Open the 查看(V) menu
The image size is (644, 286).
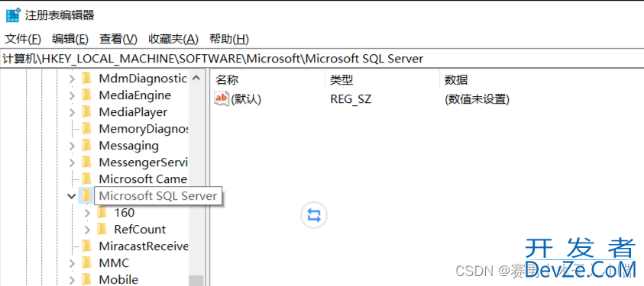click(x=118, y=40)
